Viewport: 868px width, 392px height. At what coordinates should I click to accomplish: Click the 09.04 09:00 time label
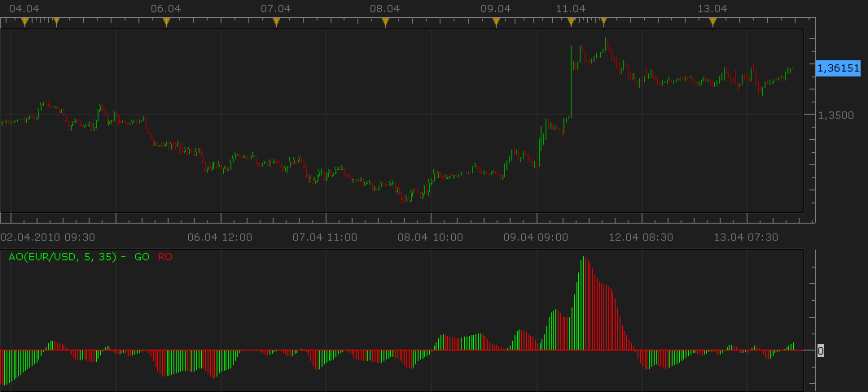coord(535,237)
